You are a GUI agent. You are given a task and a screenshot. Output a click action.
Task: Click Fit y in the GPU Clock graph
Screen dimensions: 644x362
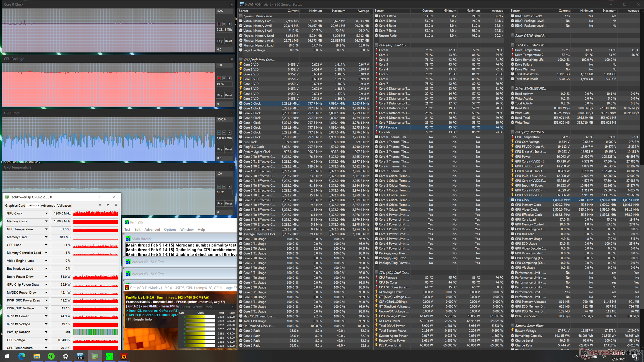[x=220, y=149]
